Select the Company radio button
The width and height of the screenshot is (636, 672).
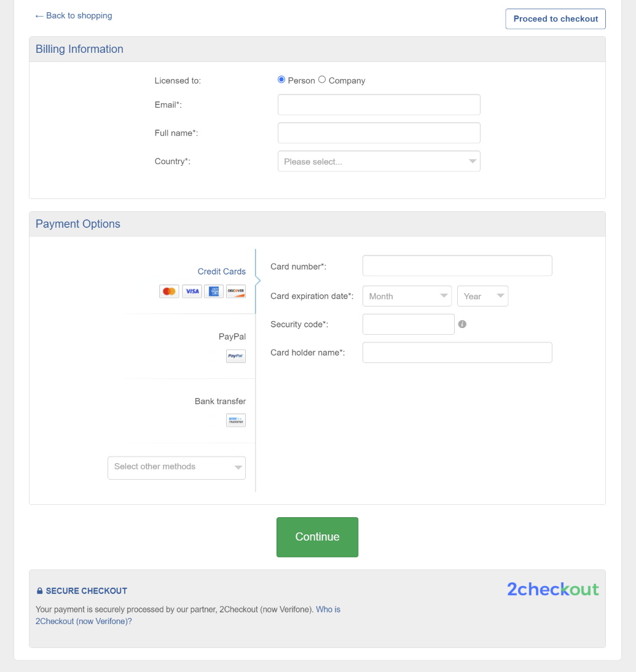point(322,80)
